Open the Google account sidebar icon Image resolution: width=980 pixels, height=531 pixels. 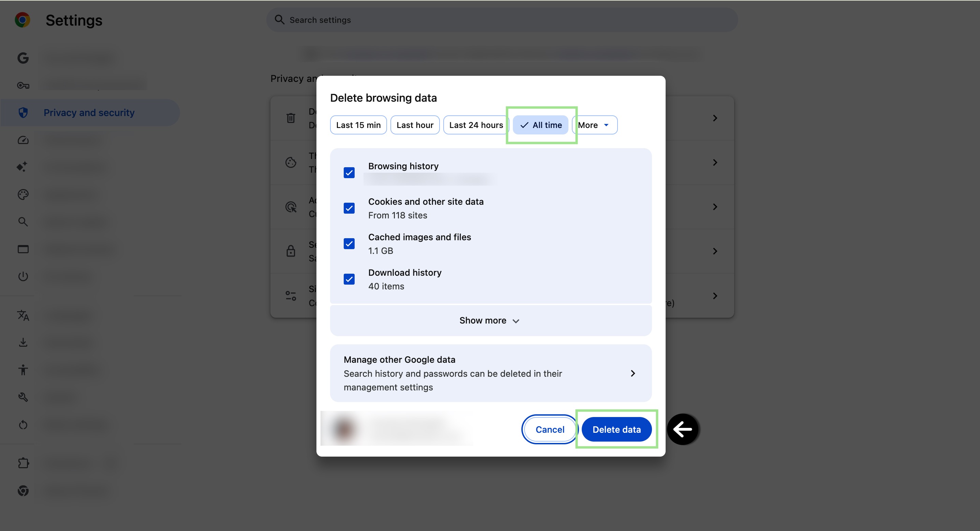(23, 58)
